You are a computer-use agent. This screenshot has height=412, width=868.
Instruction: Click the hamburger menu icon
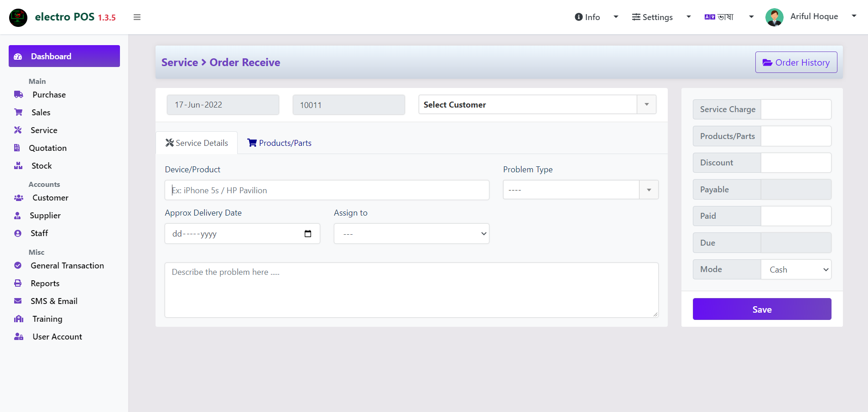pos(137,17)
